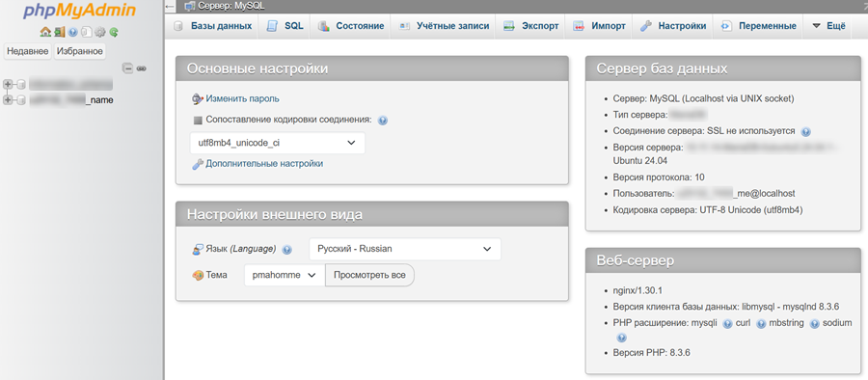Click the log out door icon
Viewport: 868px width, 380px height.
59,32
